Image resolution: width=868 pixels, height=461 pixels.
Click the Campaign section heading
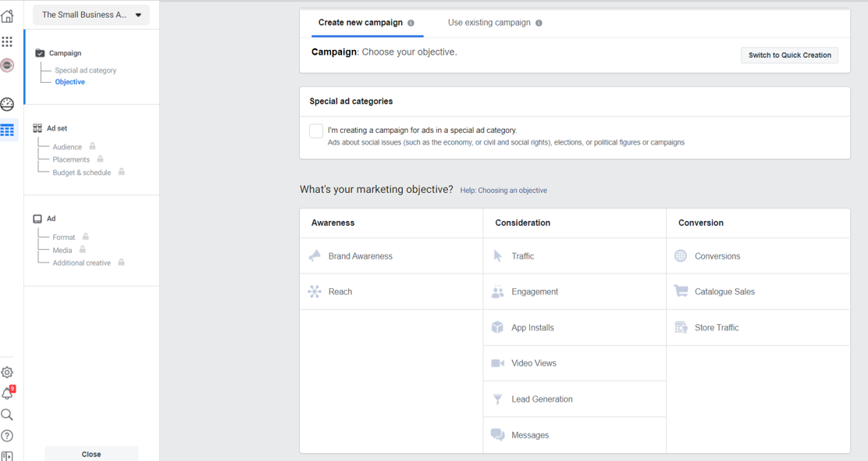(65, 53)
